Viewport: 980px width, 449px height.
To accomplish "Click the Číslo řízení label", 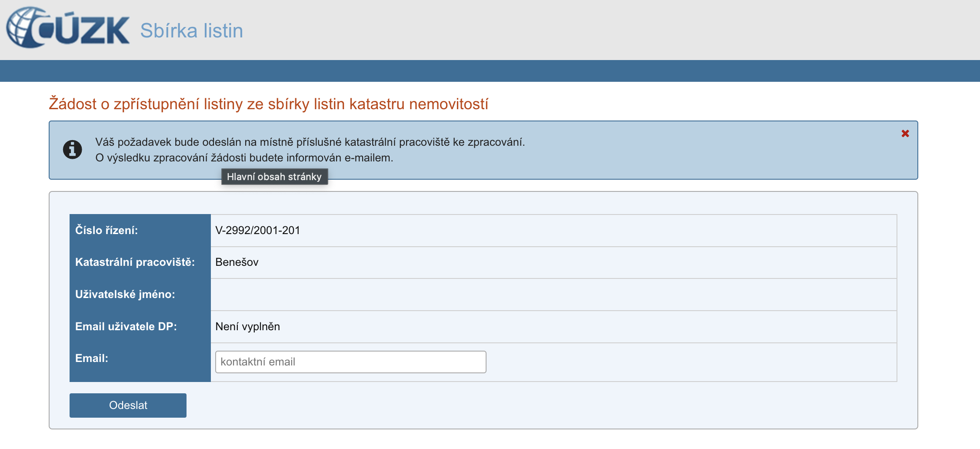I will tap(107, 230).
